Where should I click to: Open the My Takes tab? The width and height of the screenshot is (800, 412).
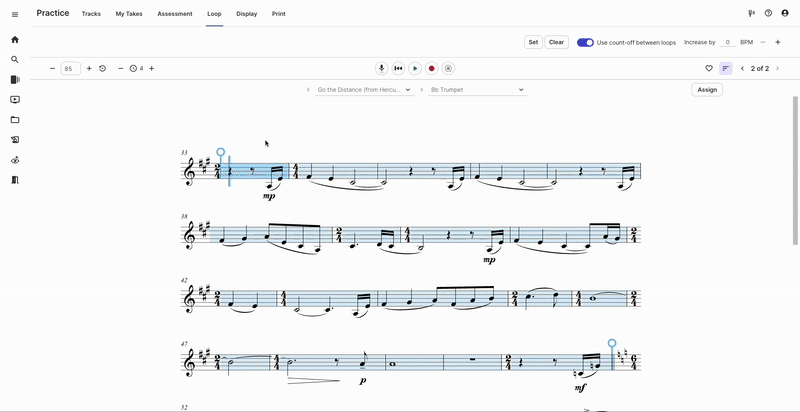[x=129, y=14]
